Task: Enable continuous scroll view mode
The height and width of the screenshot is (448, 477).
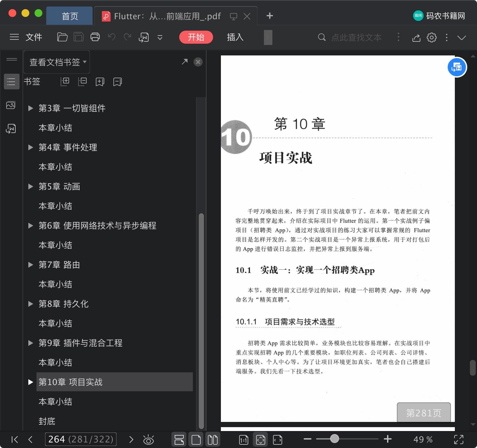Action: 179,440
